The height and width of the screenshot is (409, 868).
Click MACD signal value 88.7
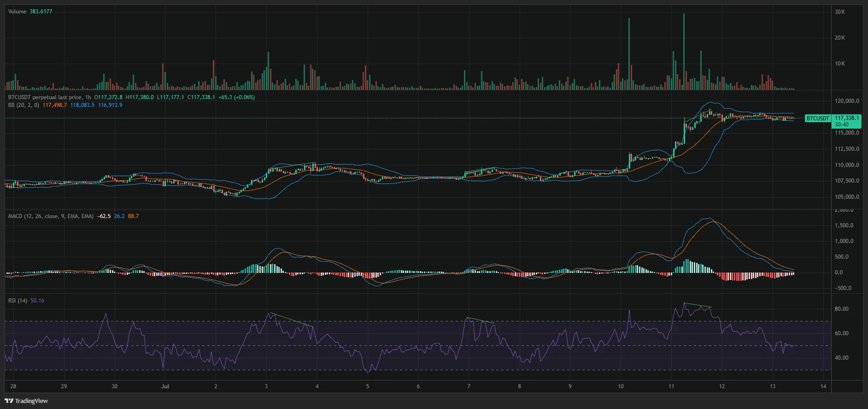click(134, 216)
